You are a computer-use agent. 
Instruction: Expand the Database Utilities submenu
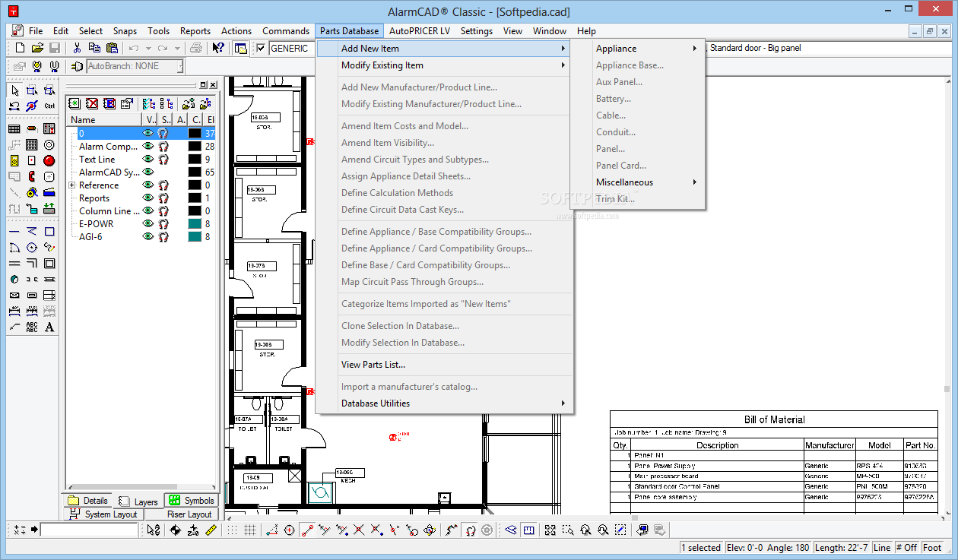445,403
